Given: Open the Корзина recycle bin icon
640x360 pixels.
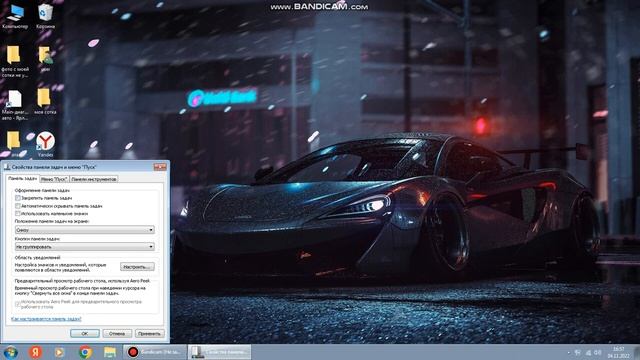Looking at the screenshot, I should point(45,16).
